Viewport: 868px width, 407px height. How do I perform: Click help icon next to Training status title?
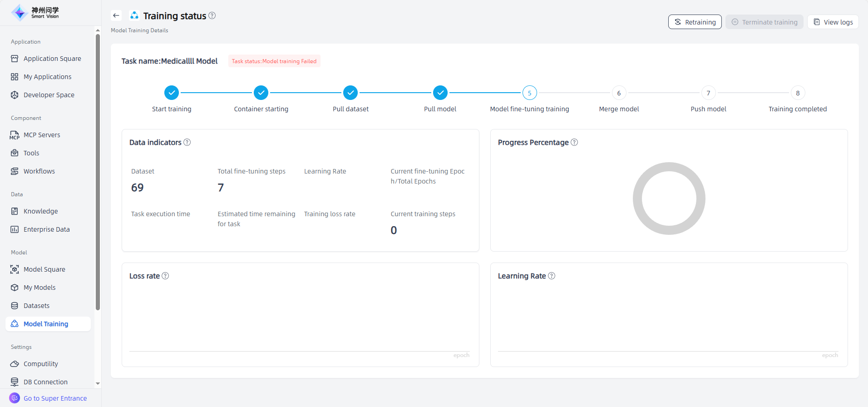(x=212, y=15)
